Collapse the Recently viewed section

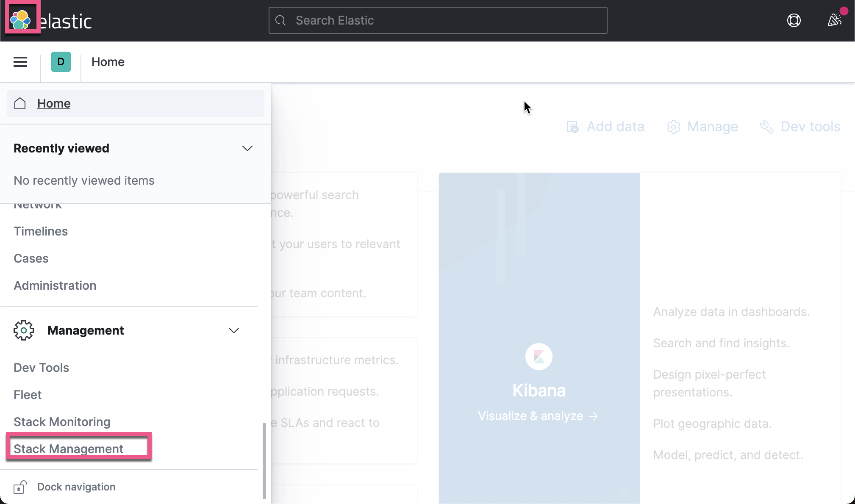(247, 148)
